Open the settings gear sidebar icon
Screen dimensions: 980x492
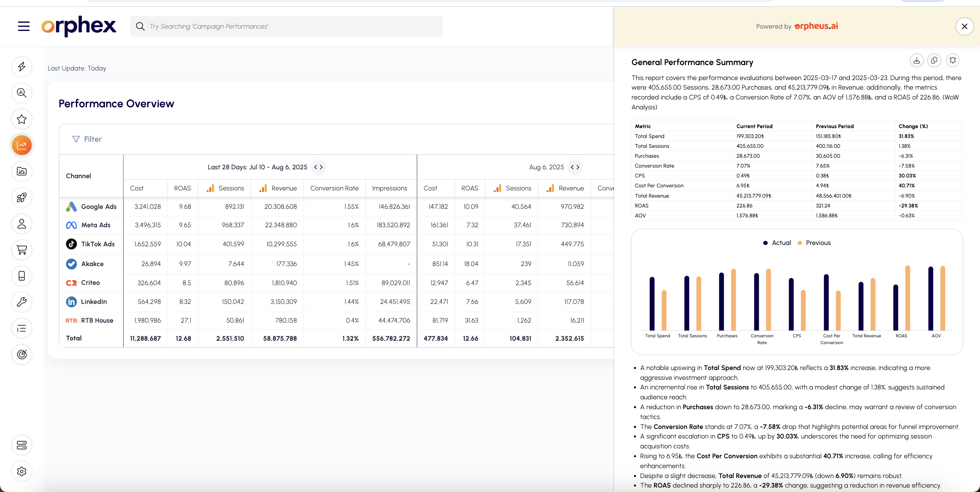pos(22,471)
